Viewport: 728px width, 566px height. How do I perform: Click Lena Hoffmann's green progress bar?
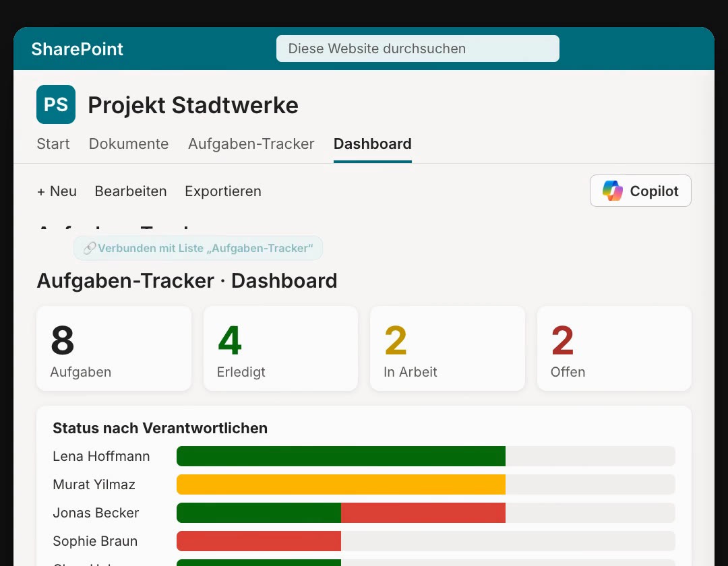pyautogui.click(x=341, y=456)
